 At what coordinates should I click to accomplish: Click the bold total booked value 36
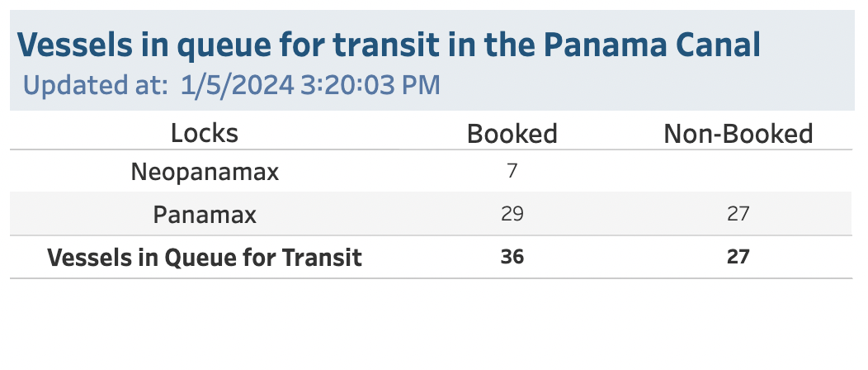[x=512, y=258]
